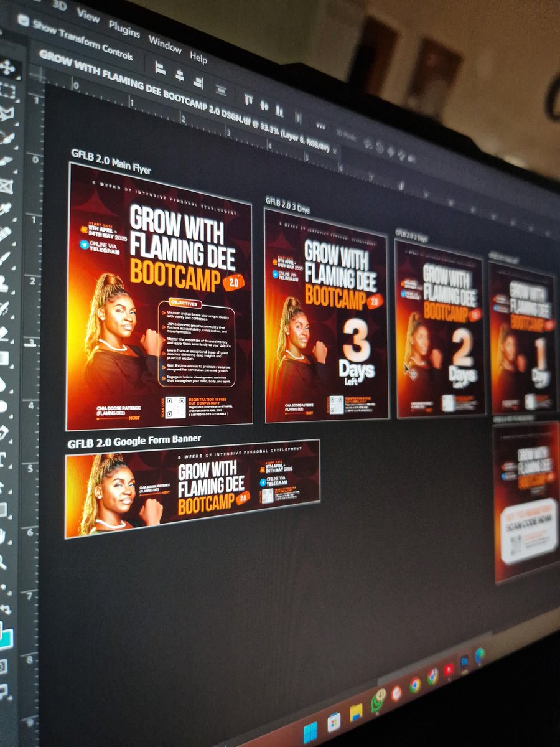Select the GFLB 2.0 2 Days artboard label
The height and width of the screenshot is (747, 560).
coord(412,235)
